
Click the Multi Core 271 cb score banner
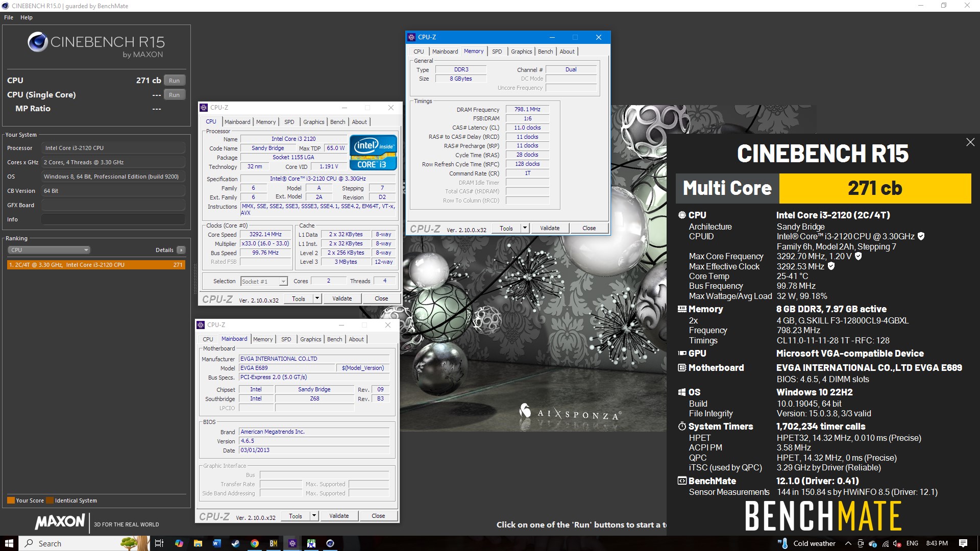click(823, 188)
